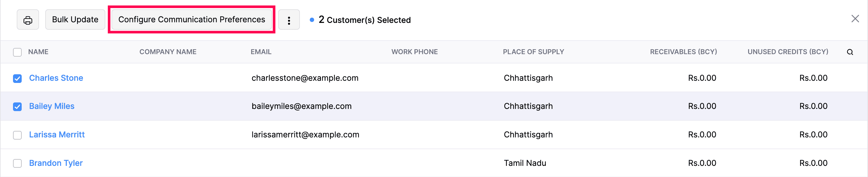This screenshot has width=868, height=177.
Task: Click the Unused Credits (BCY) column header
Action: [x=787, y=52]
